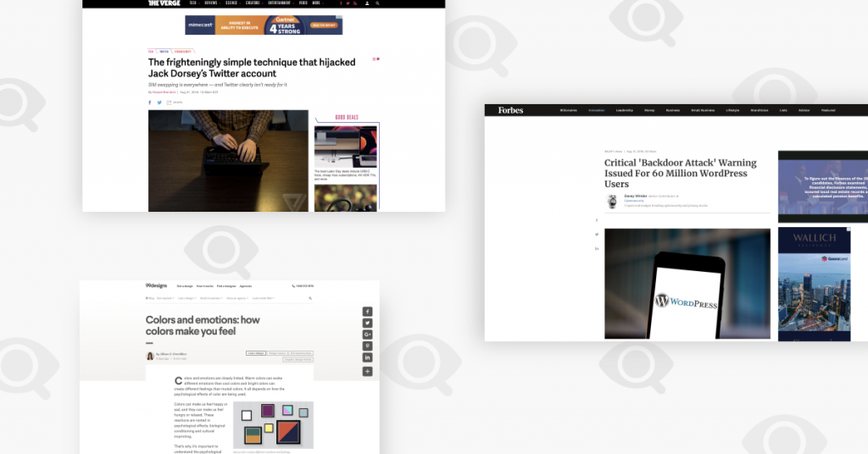
Task: Click The Verge logo in header
Action: click(x=164, y=3)
